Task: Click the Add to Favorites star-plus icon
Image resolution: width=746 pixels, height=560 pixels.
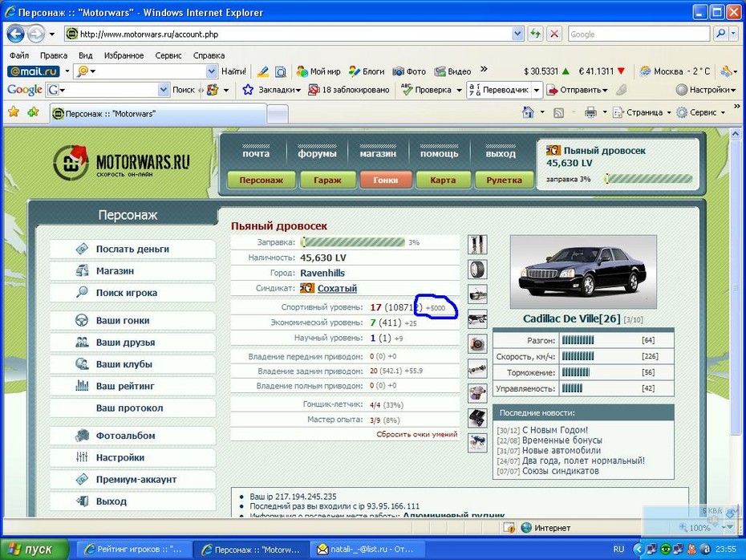Action: tap(34, 112)
